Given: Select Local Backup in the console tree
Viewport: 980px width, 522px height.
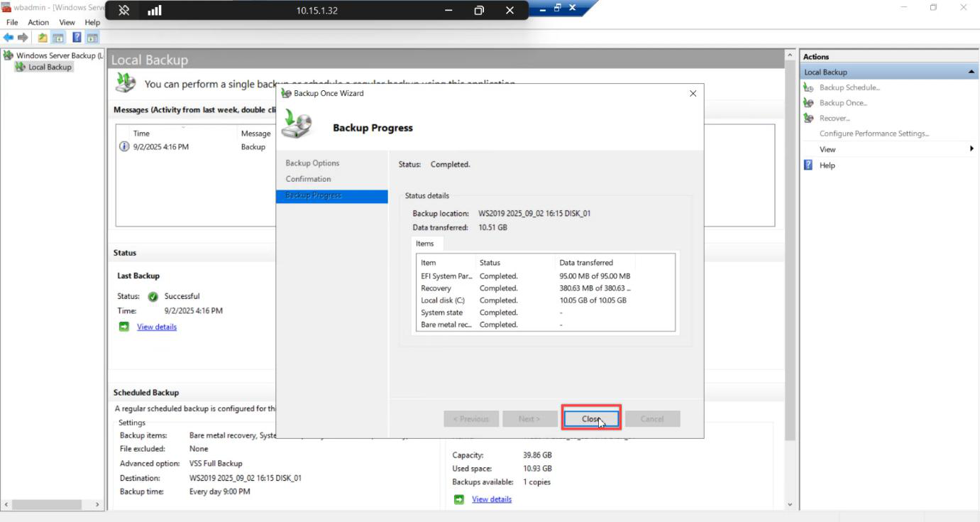Looking at the screenshot, I should [x=50, y=67].
